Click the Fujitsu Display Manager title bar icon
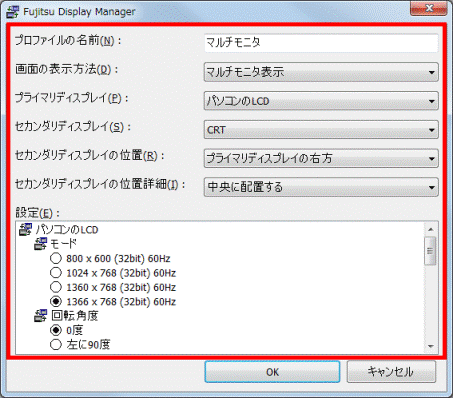Screen dimensions: 453x398 (13, 12)
